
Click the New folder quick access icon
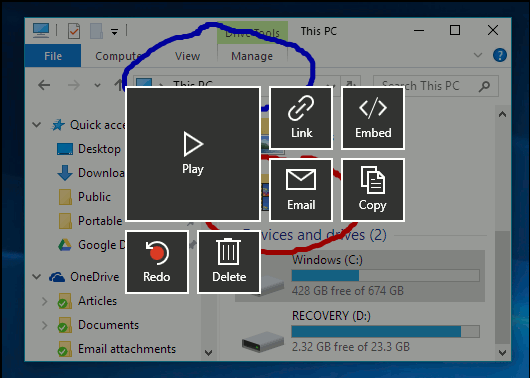tap(96, 31)
